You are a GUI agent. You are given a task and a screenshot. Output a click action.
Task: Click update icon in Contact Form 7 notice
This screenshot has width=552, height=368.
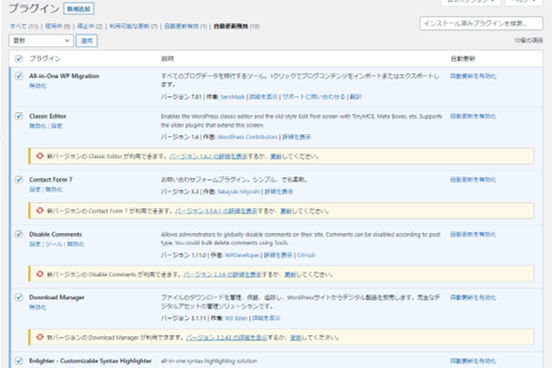pos(39,211)
